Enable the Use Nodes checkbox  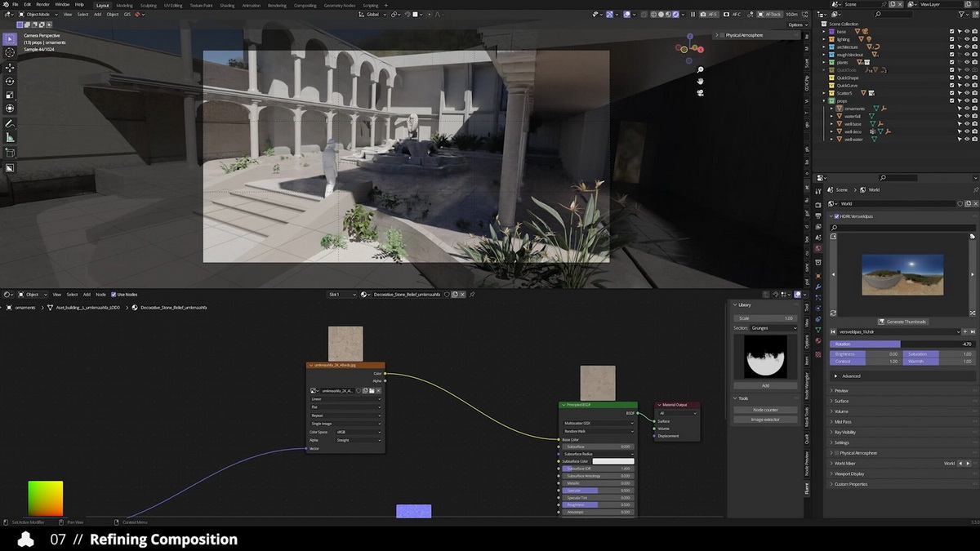(x=114, y=294)
